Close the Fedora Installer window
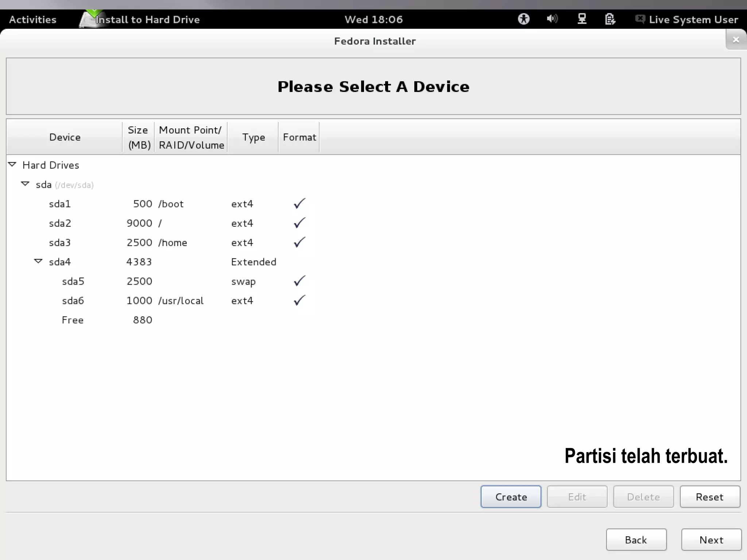The height and width of the screenshot is (560, 747). [x=736, y=40]
